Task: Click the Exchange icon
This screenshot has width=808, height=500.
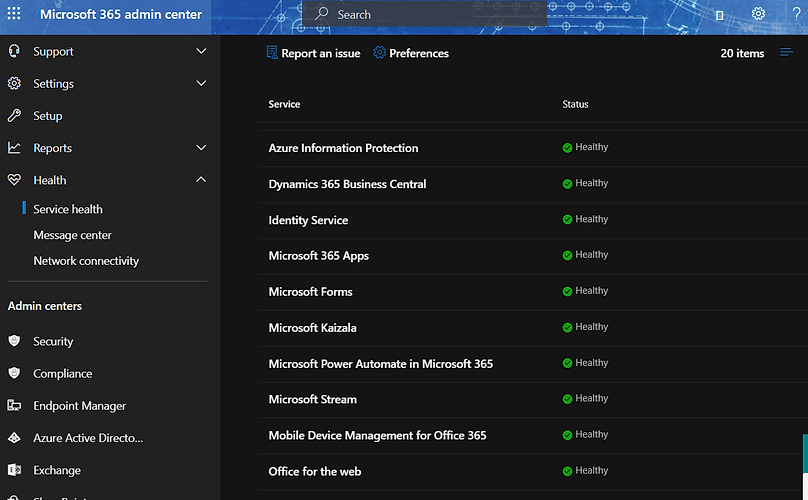Action: (14, 470)
